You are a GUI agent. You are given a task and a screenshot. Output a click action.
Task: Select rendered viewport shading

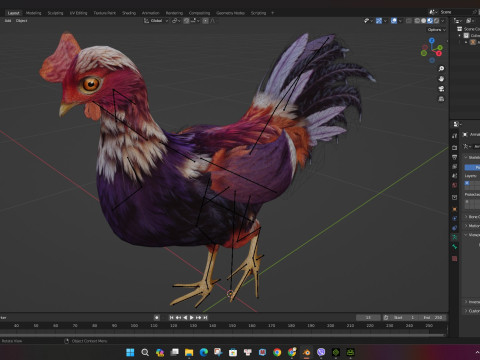point(436,21)
